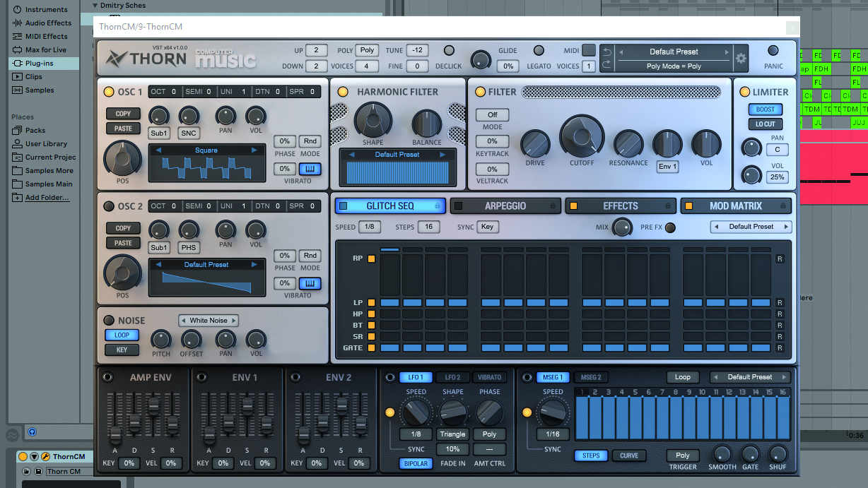Select the MSEG 2 tab
The image size is (868, 488).
pyautogui.click(x=590, y=377)
